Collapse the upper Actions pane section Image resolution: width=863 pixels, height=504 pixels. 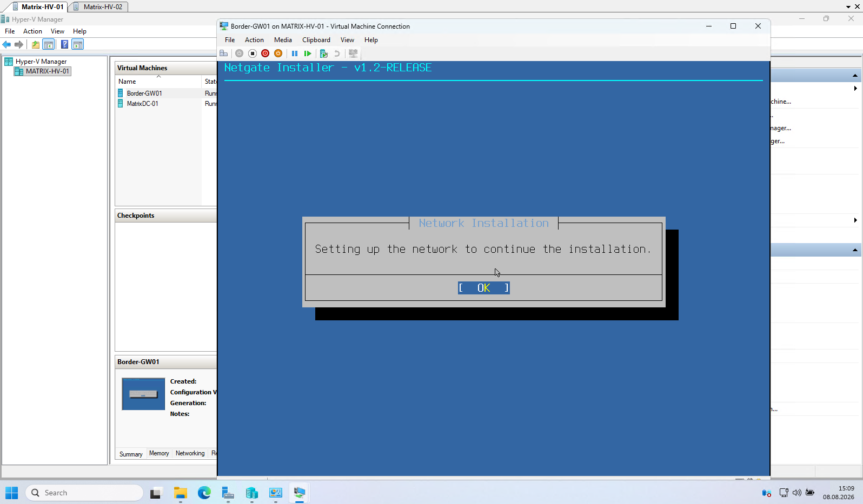coord(855,75)
